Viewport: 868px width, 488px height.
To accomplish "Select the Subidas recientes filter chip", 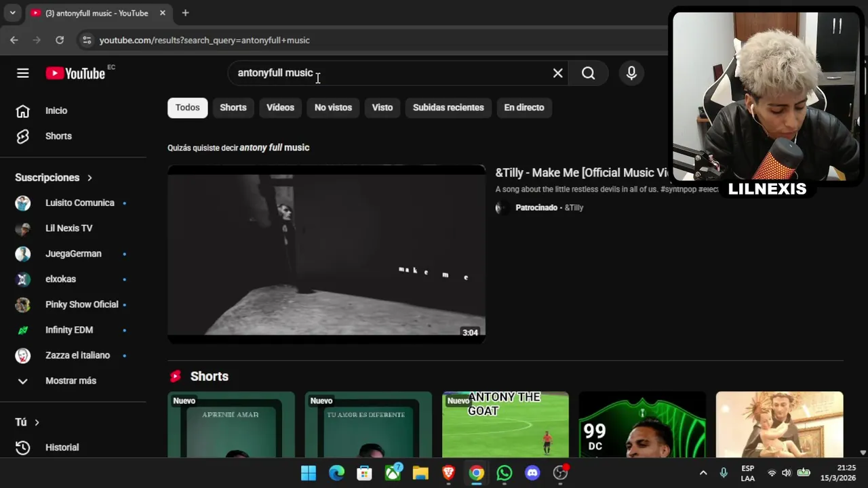I will pyautogui.click(x=448, y=108).
